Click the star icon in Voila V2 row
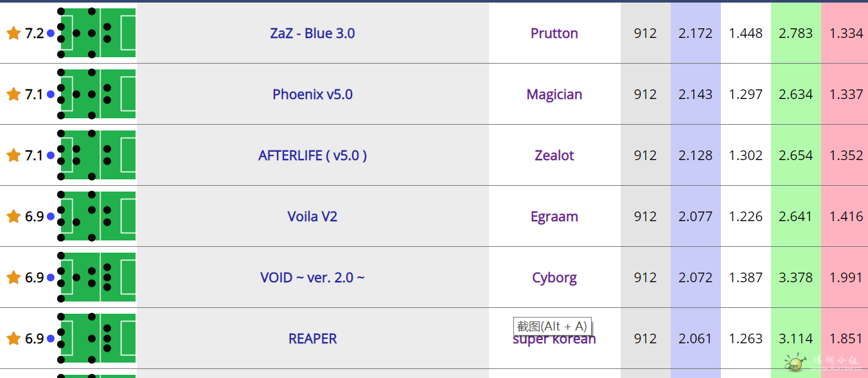The image size is (868, 378). point(13,216)
